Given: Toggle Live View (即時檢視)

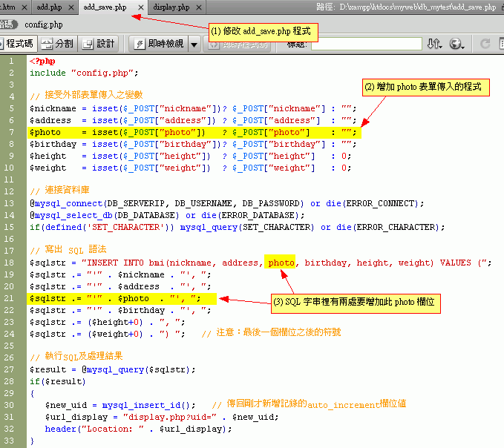Looking at the screenshot, I should coord(159,44).
